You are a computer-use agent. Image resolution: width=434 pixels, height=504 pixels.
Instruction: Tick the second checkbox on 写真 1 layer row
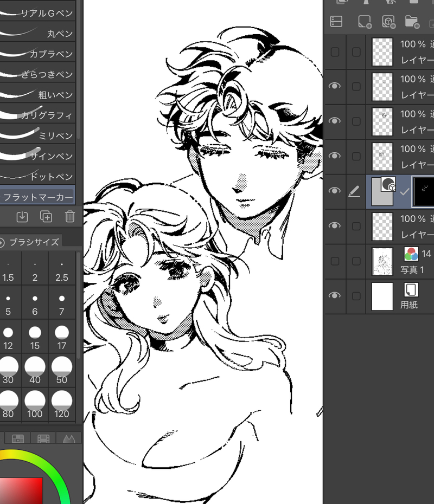click(x=356, y=261)
